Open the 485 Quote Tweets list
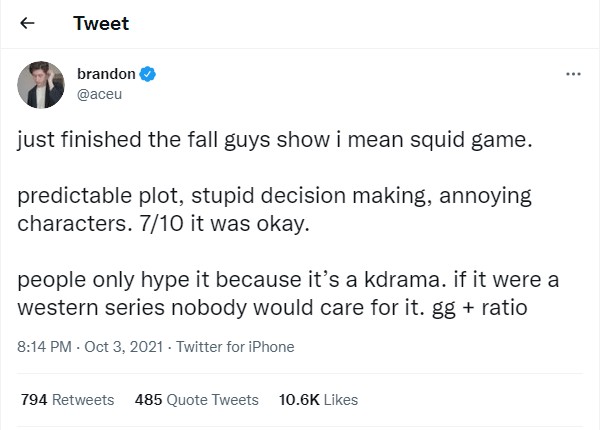Viewport: 604px width, 430px height. pos(196,400)
